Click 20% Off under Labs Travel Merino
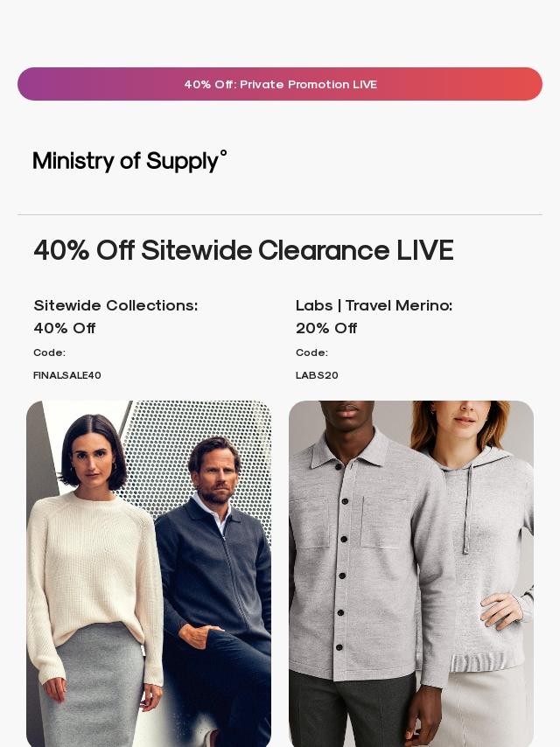Screen dimensions: 560x747 (x=326, y=328)
